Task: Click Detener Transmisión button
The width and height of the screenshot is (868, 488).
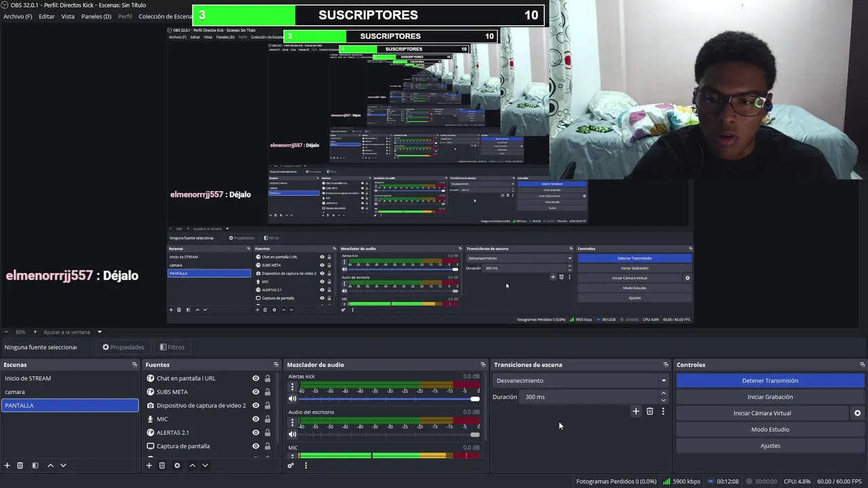Action: tap(770, 380)
